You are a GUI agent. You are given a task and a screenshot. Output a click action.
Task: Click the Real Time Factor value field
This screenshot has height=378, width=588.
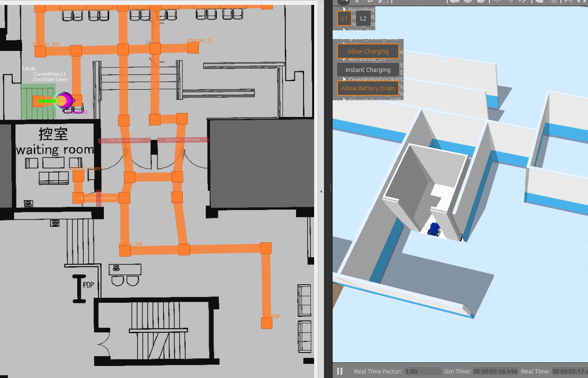(423, 371)
